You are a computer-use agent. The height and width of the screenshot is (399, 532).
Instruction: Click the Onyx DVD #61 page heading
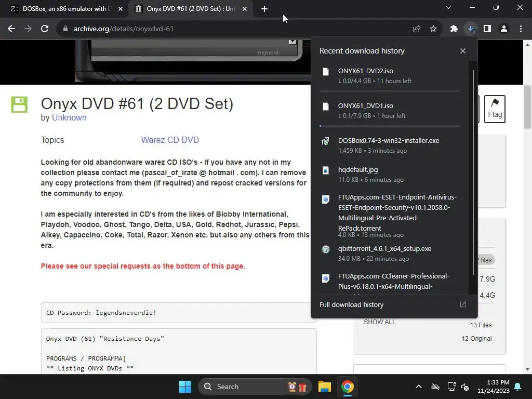point(137,104)
